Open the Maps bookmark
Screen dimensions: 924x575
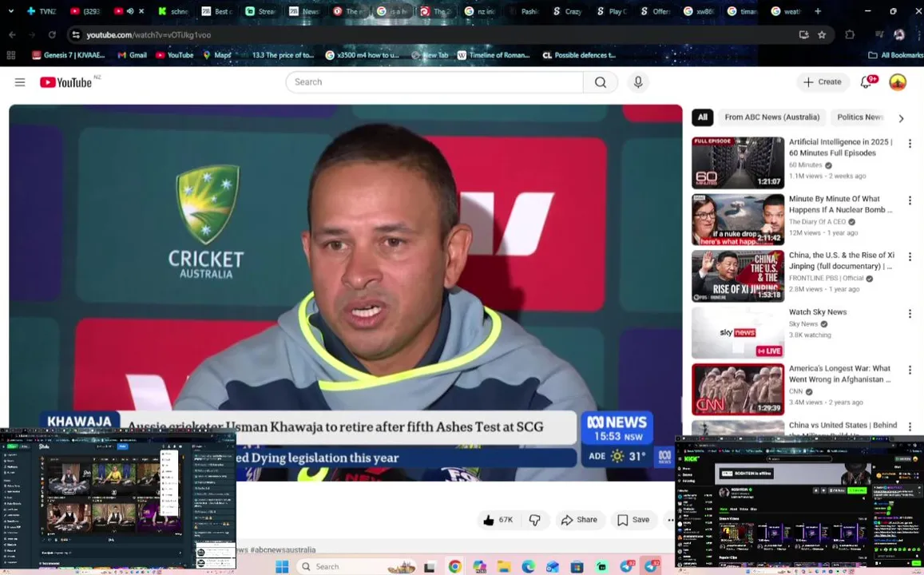pos(217,55)
